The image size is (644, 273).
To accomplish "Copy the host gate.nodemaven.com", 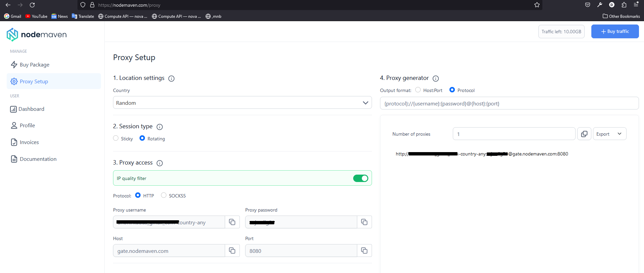I will [x=232, y=251].
